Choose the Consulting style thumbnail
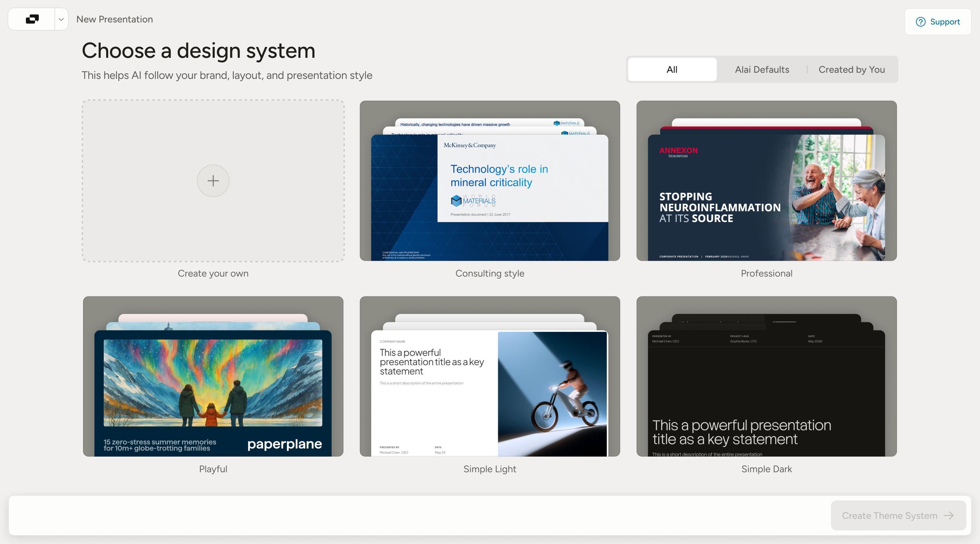980x544 pixels. pos(490,181)
